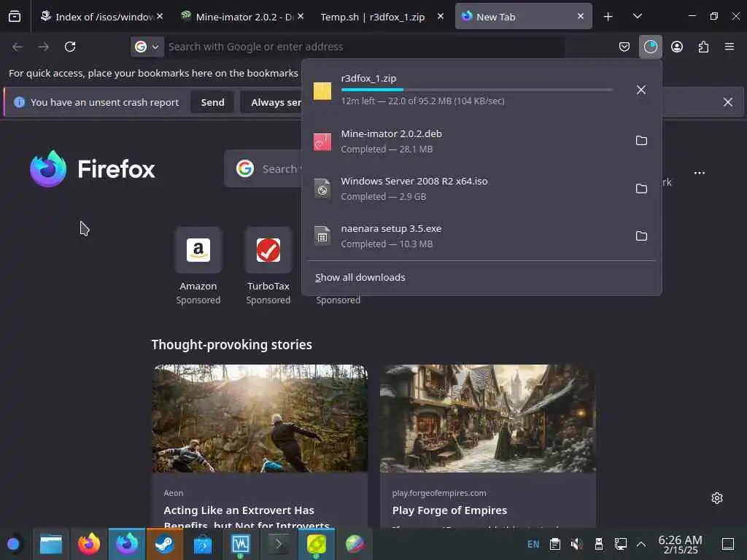Open the terminal taskbar icon

click(278, 544)
